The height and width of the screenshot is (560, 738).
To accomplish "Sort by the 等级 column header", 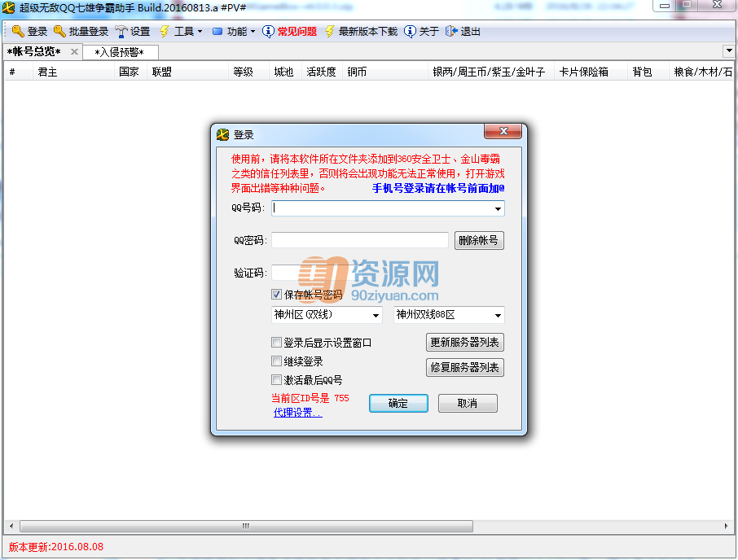I will tap(248, 72).
